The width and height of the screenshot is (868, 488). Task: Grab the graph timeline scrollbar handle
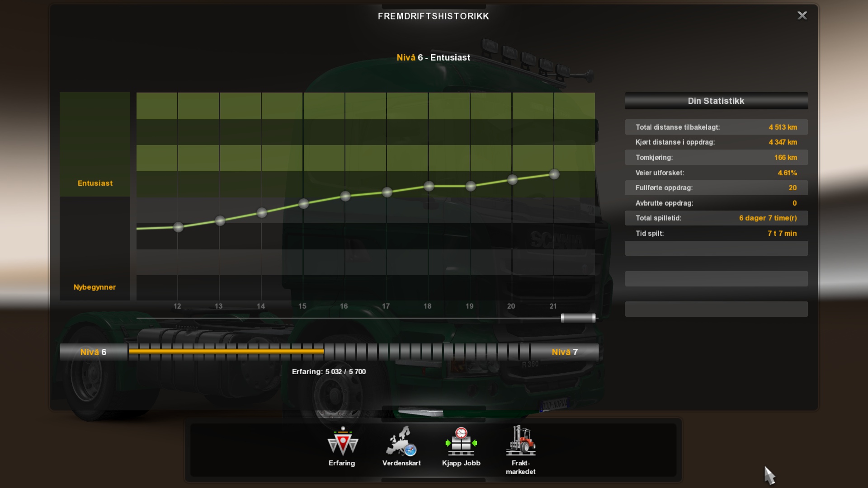(578, 318)
